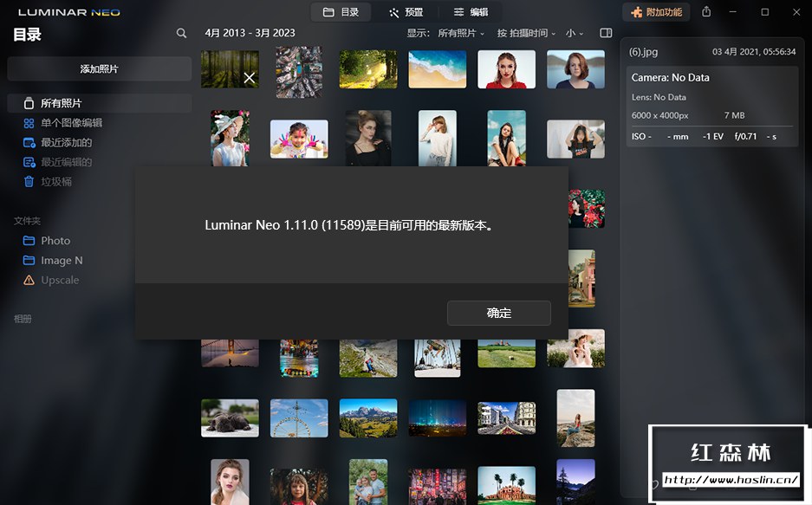
Task: Select the mountain valley landscape thumbnail
Action: click(x=368, y=418)
